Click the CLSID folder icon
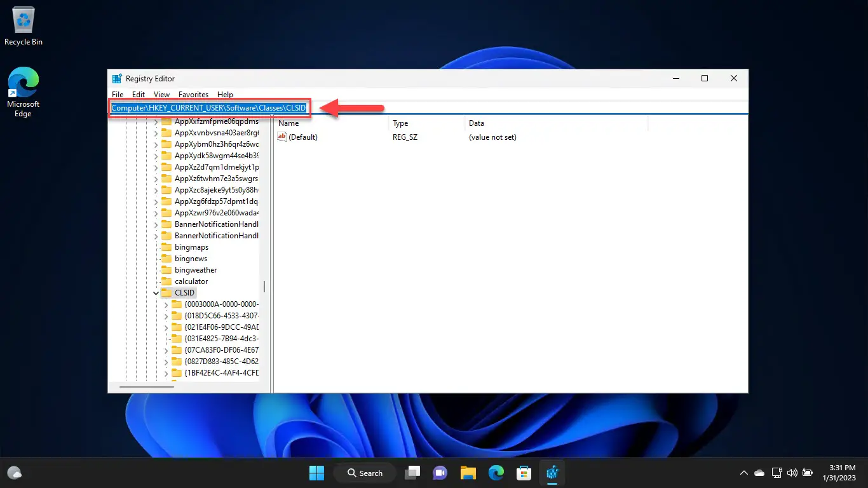Screen dimensions: 868x488 (x=166, y=293)
